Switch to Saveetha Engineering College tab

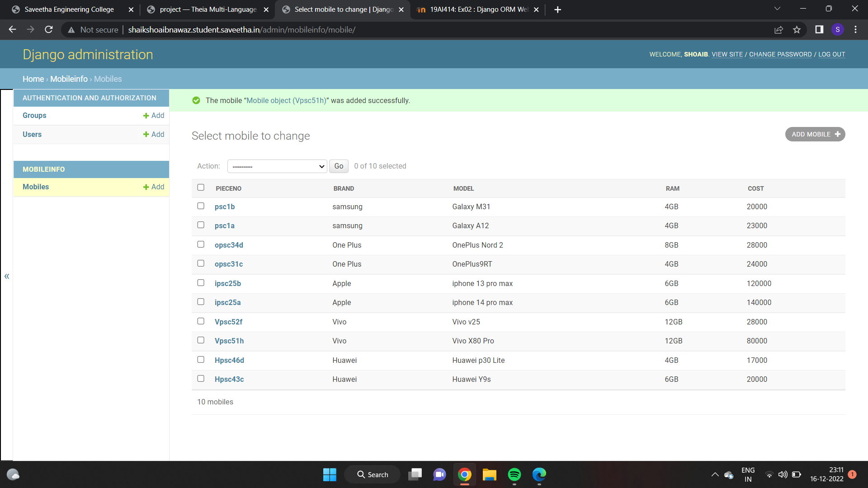[69, 9]
